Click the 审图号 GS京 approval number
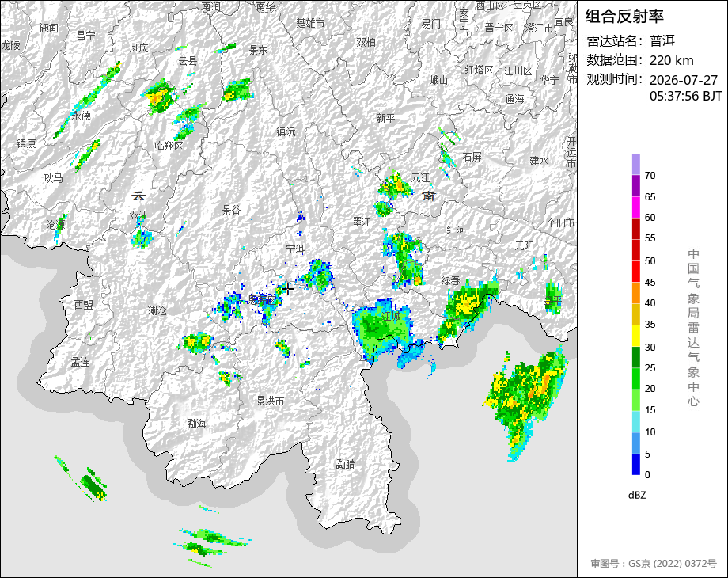Image resolution: width=728 pixels, height=578 pixels. pyautogui.click(x=654, y=564)
